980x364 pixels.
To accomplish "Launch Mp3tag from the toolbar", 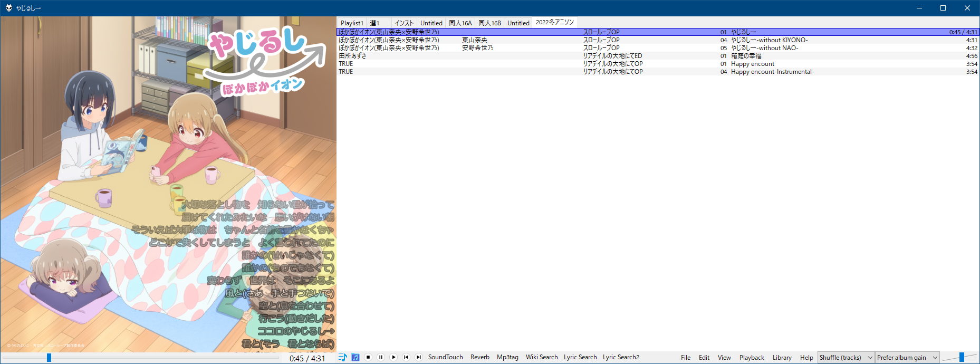I will coord(507,357).
